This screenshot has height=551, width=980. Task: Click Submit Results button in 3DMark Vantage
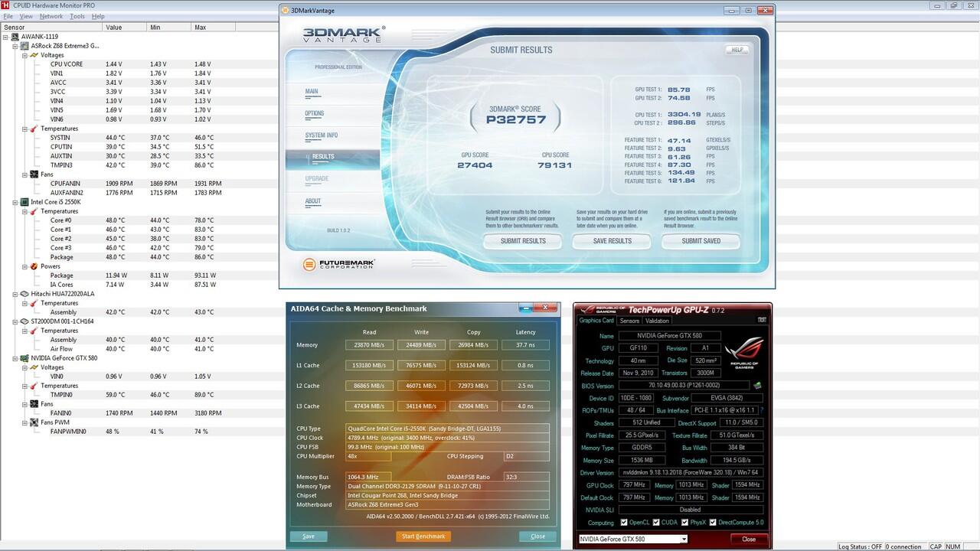tap(523, 241)
